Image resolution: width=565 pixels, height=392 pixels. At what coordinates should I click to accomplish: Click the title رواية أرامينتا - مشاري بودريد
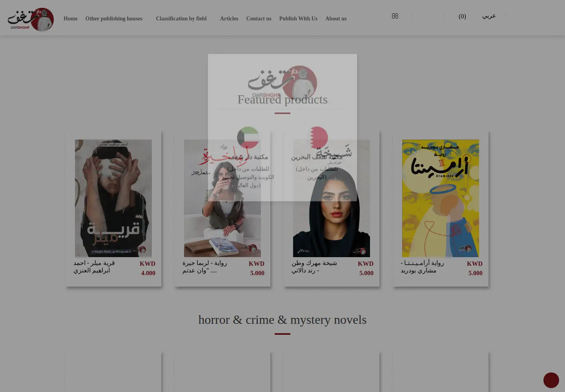click(x=422, y=267)
